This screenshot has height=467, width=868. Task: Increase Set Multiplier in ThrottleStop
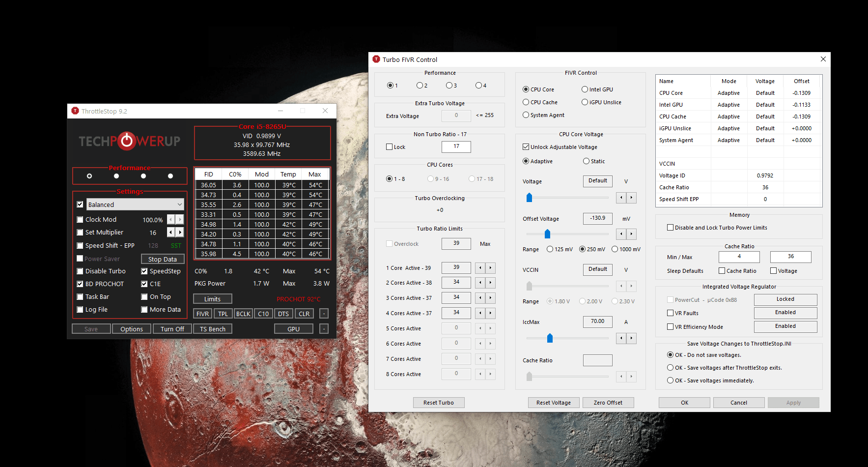[180, 232]
